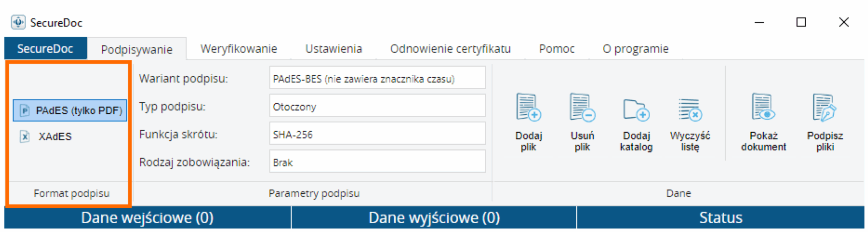
Task: Open the O programie tab
Action: point(635,49)
